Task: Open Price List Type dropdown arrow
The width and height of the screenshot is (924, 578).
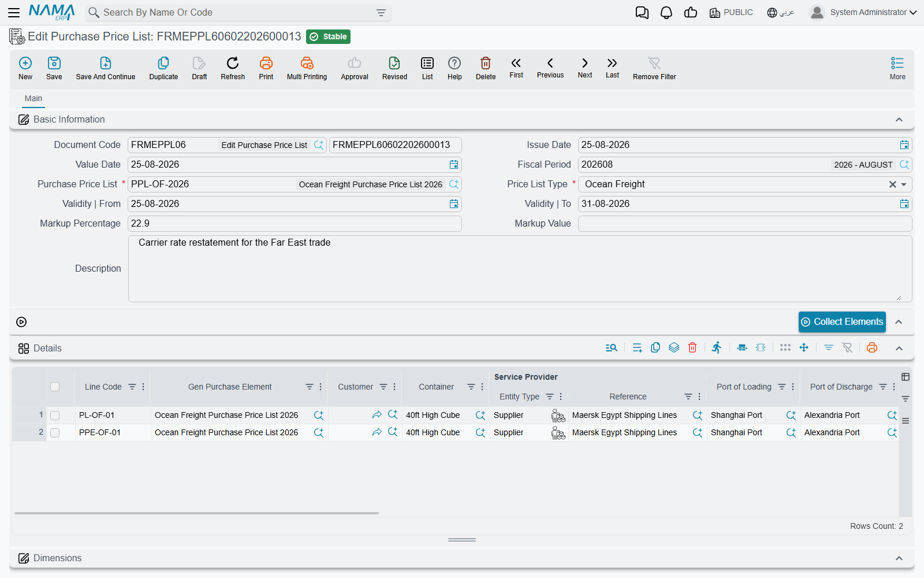Action: [x=904, y=184]
